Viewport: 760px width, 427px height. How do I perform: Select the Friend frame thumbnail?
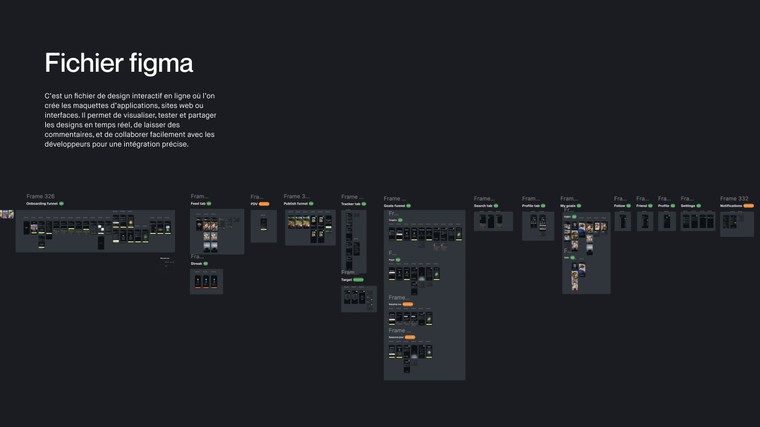click(x=644, y=221)
